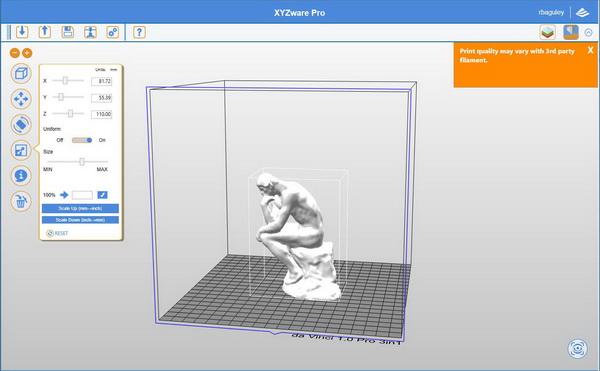Image resolution: width=600 pixels, height=371 pixels.
Task: Select the Thinker statue model
Action: pos(299,236)
